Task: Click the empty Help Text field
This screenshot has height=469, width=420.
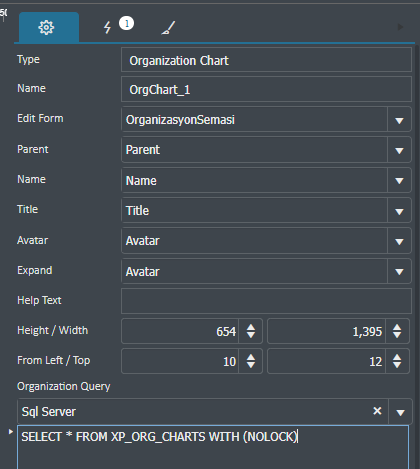Action: (266, 301)
